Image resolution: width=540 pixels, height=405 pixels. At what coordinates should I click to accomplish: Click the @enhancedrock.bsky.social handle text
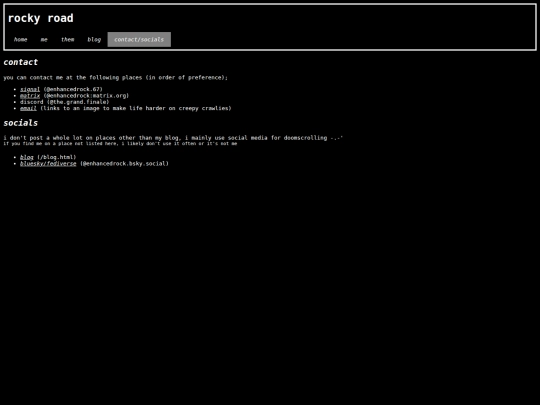[124, 164]
